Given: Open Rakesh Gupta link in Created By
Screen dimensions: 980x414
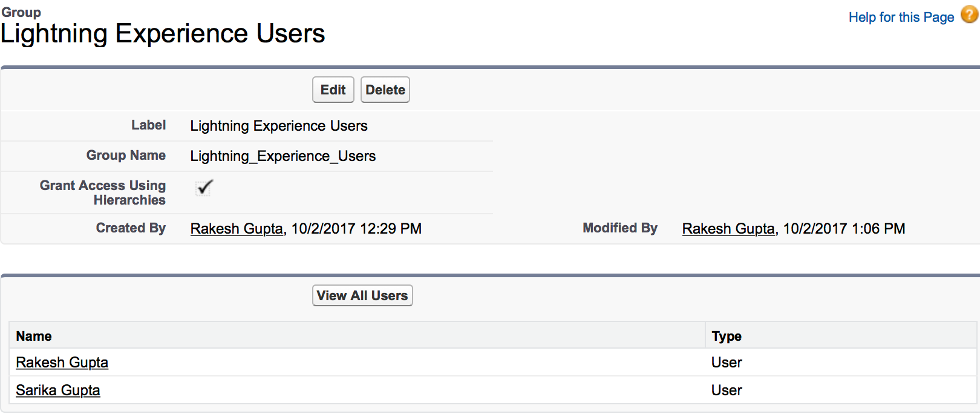Looking at the screenshot, I should (x=237, y=229).
